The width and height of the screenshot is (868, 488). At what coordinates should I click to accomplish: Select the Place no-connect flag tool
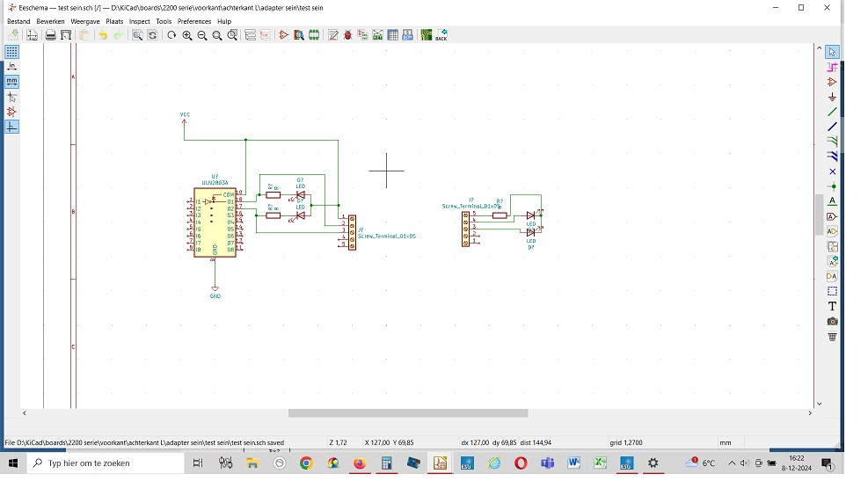point(832,171)
